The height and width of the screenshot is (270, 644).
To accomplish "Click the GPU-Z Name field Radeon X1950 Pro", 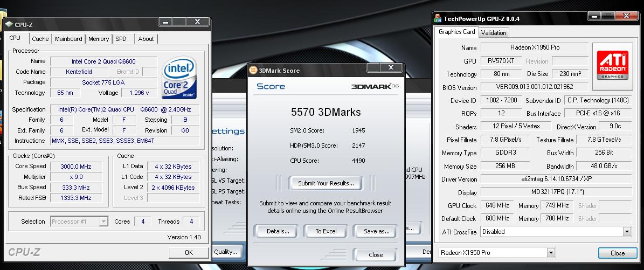I will point(535,47).
